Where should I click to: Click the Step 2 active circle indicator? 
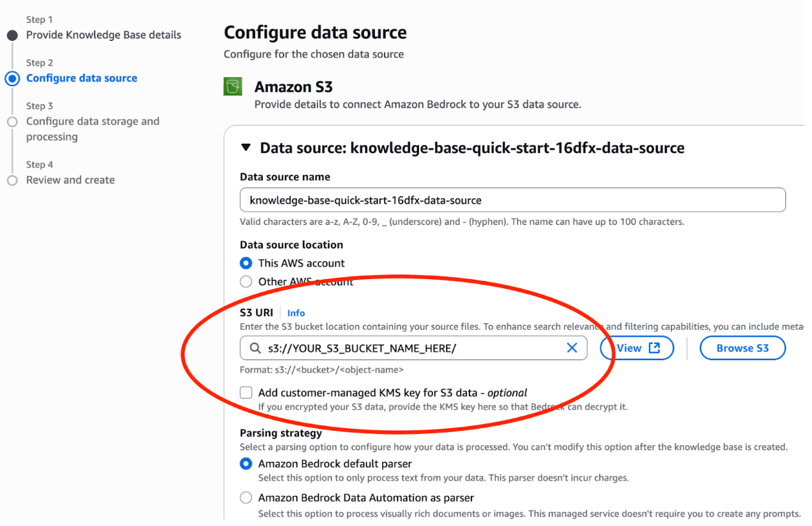tap(12, 78)
